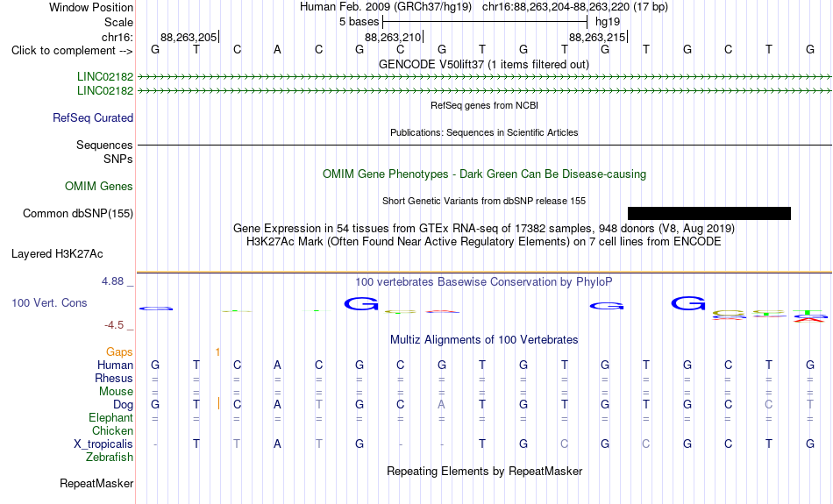
Task: Click the chr16: ruler label
Action: 117,37
